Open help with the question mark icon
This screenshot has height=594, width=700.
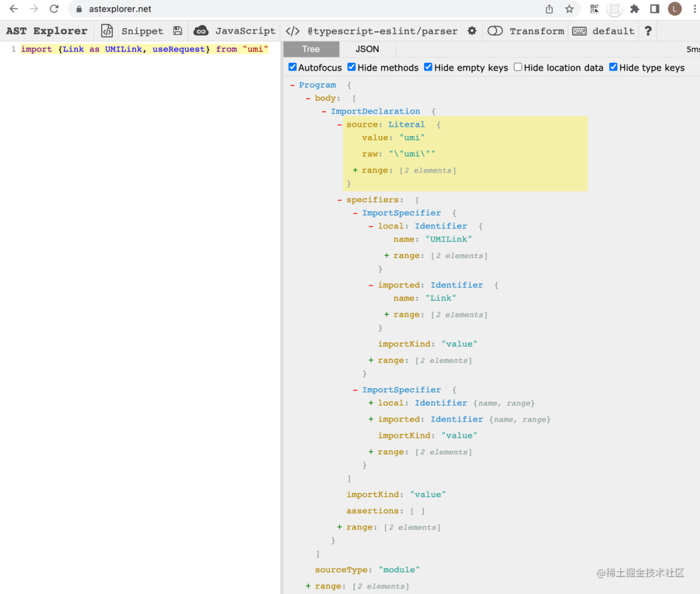pyautogui.click(x=648, y=31)
